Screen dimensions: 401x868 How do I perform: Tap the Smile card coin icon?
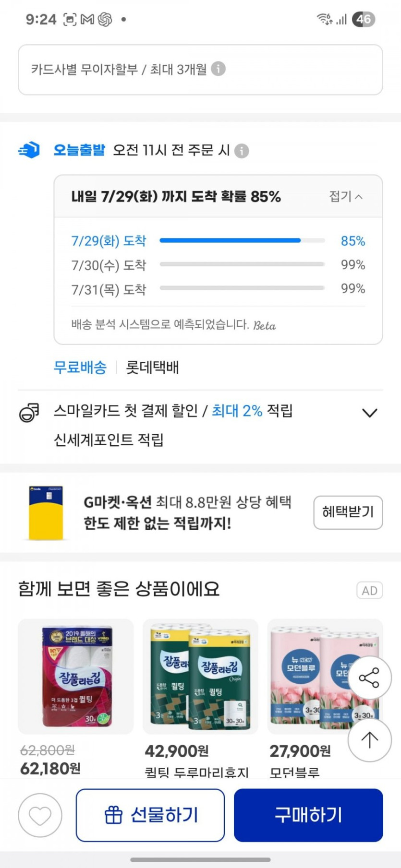[x=29, y=412]
